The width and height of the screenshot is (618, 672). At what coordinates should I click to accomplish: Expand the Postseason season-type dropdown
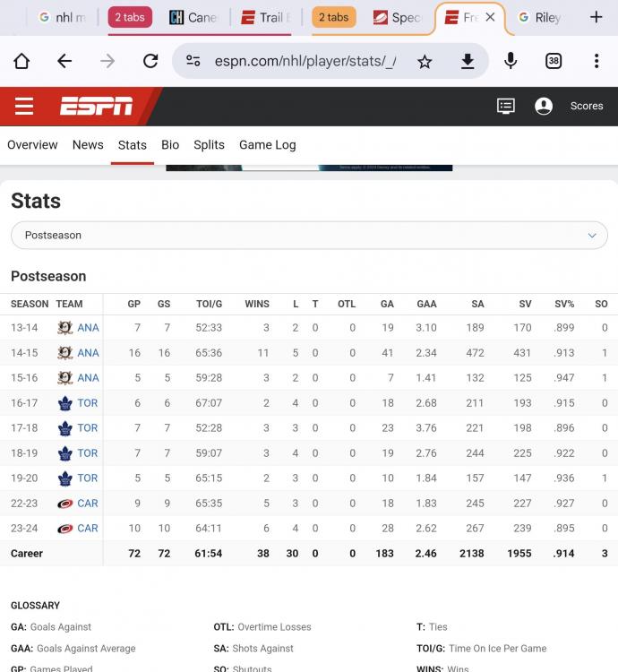(x=309, y=235)
